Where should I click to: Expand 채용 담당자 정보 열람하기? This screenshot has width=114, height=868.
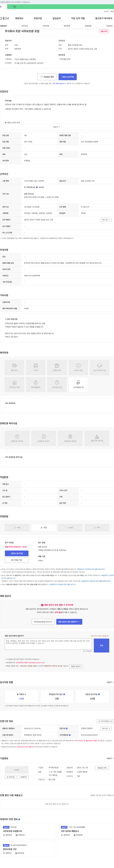[69, 622]
